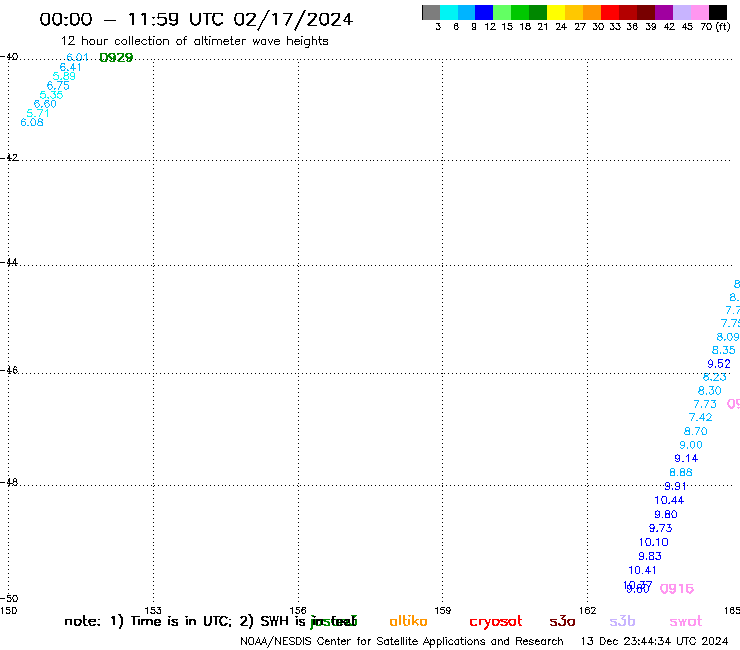Click the purple legend swatch

[664, 12]
